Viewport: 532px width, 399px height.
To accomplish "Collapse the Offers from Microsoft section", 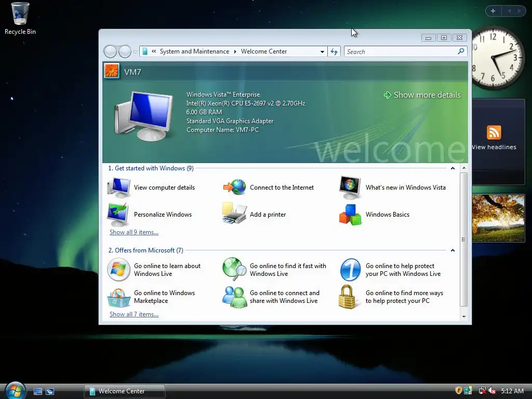I will pos(453,250).
